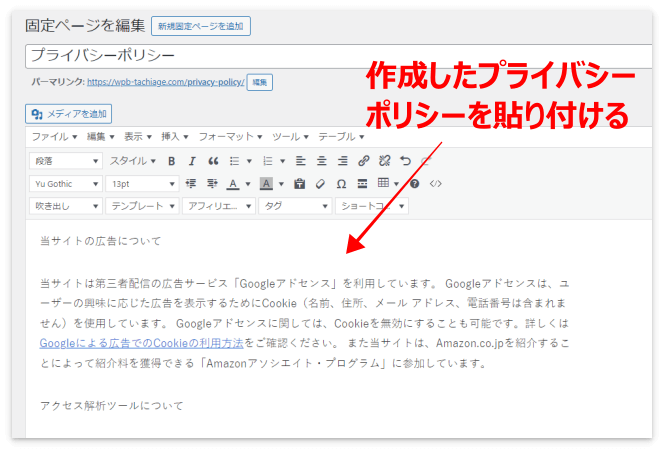Open the 挿入 menu
664x451 pixels.
(174, 137)
